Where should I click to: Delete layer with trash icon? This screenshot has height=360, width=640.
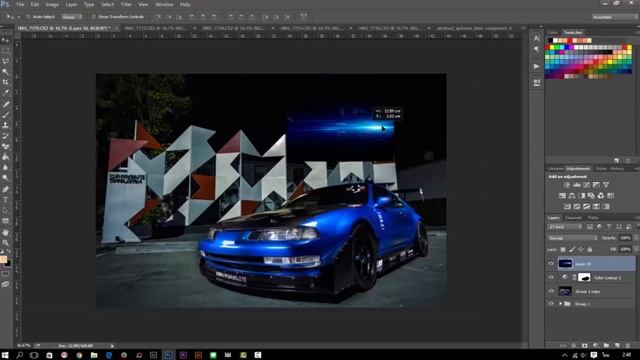point(628,345)
